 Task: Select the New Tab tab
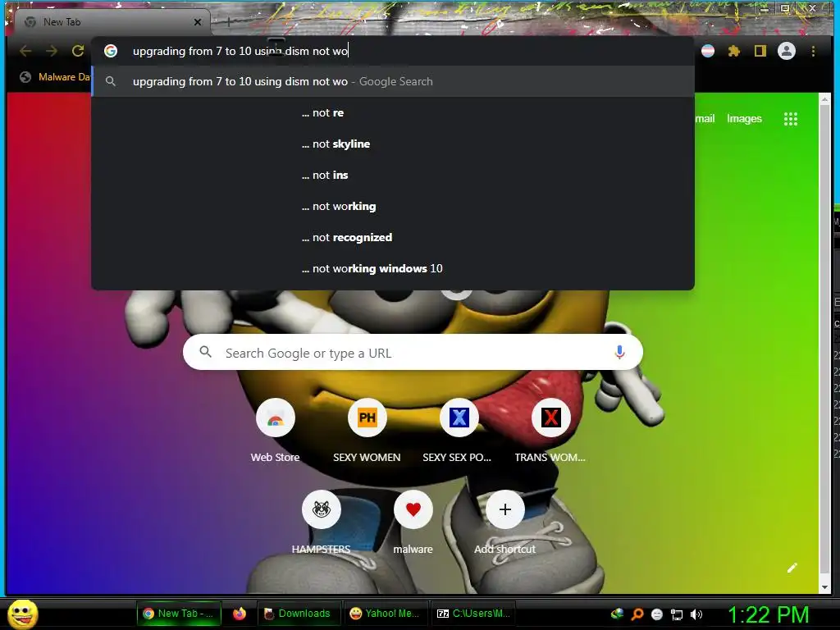click(x=112, y=22)
